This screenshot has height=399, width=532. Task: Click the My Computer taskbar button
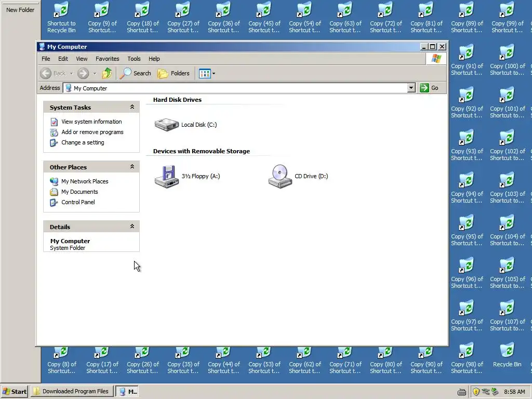128,391
